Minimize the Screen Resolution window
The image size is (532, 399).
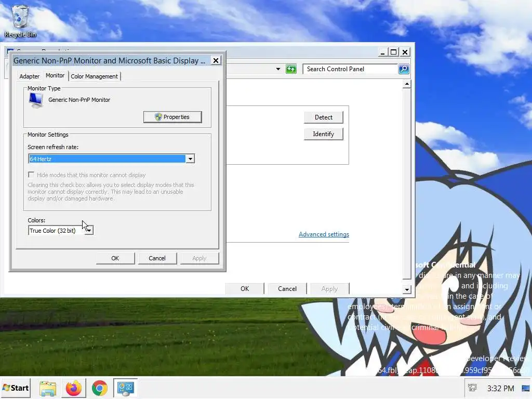[x=383, y=52]
